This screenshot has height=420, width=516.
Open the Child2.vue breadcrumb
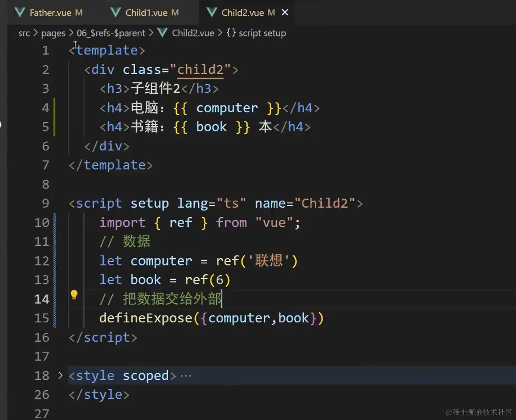pyautogui.click(x=193, y=33)
